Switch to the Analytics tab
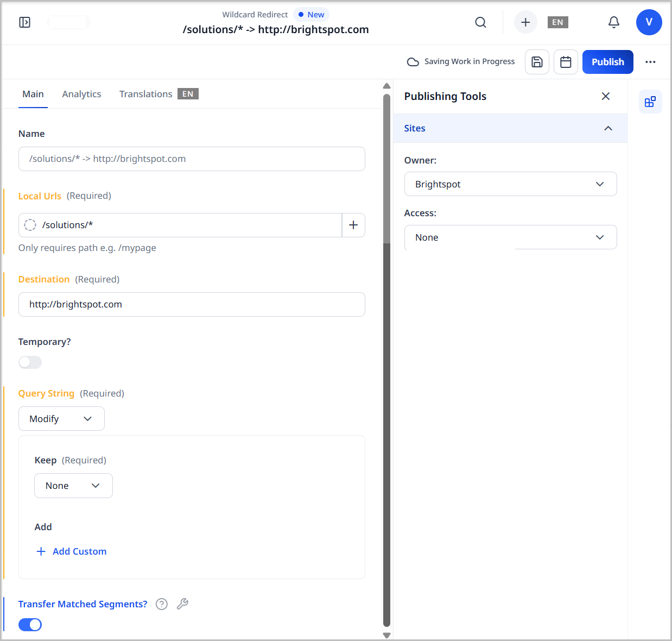Viewport: 672px width, 641px height. coord(81,93)
